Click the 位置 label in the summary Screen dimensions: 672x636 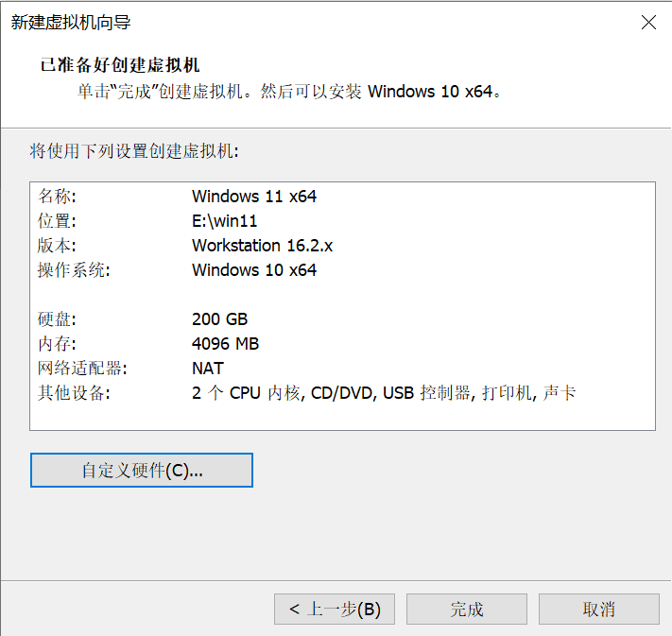57,221
